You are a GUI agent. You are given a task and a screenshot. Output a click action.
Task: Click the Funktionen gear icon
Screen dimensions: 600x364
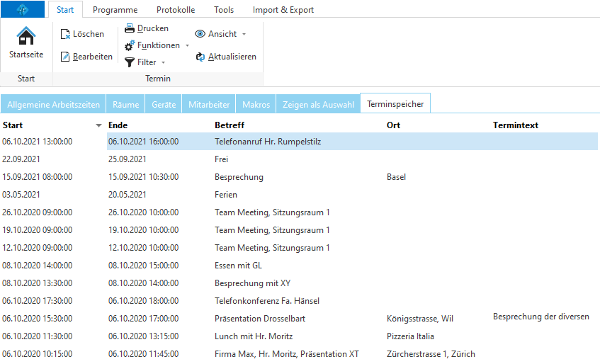(130, 45)
